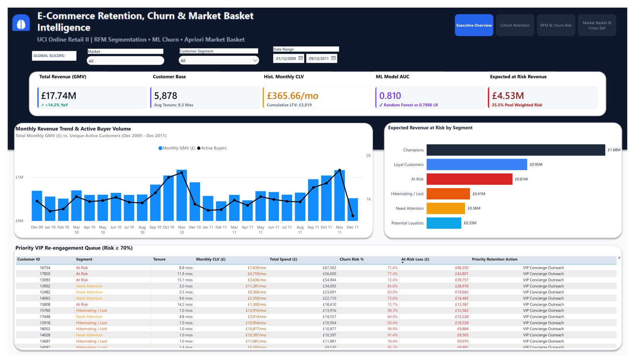Image resolution: width=635 pixels, height=364 pixels.
Task: Click the November 2011 revenue bar
Action: 340,195
